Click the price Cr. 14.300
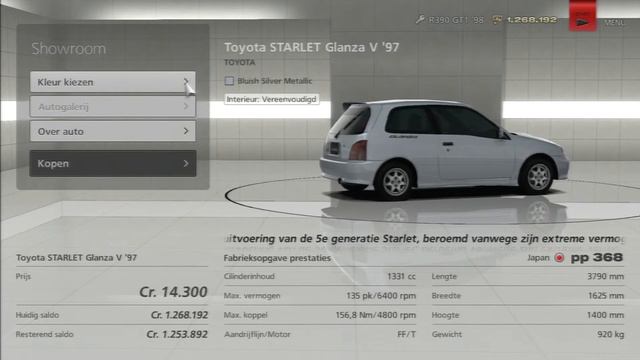Image resolution: width=640 pixels, height=360 pixels. pos(173,292)
